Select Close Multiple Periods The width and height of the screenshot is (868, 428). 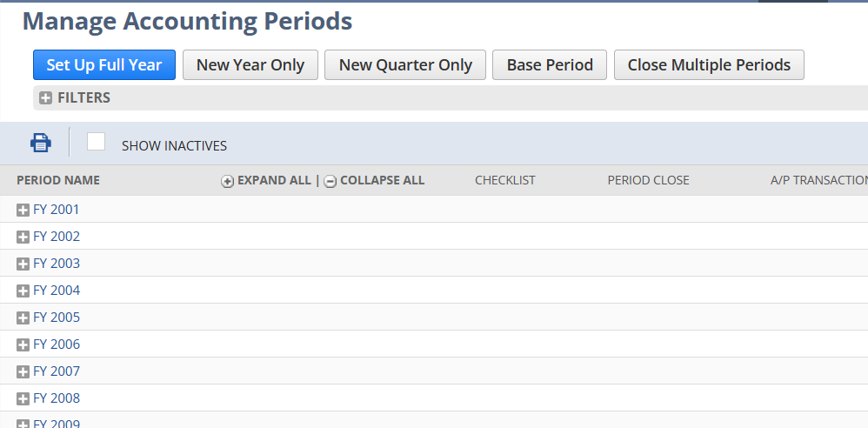pos(709,65)
